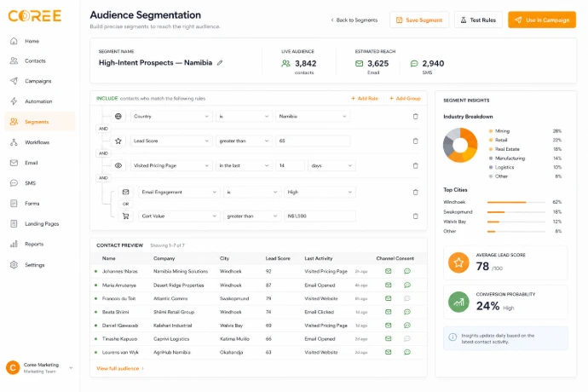Toggle the OR operator in nested group

point(125,204)
